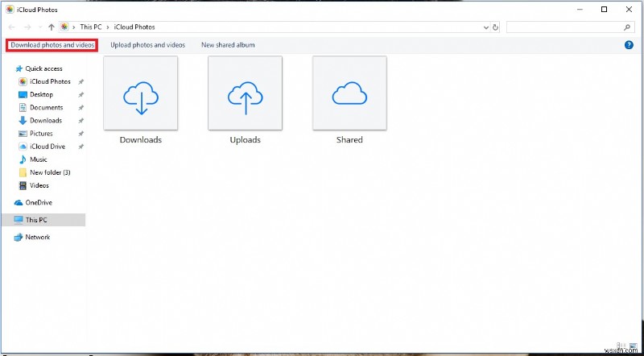This screenshot has width=644, height=356.
Task: Click the pin icon next to Documents
Action: (x=81, y=108)
